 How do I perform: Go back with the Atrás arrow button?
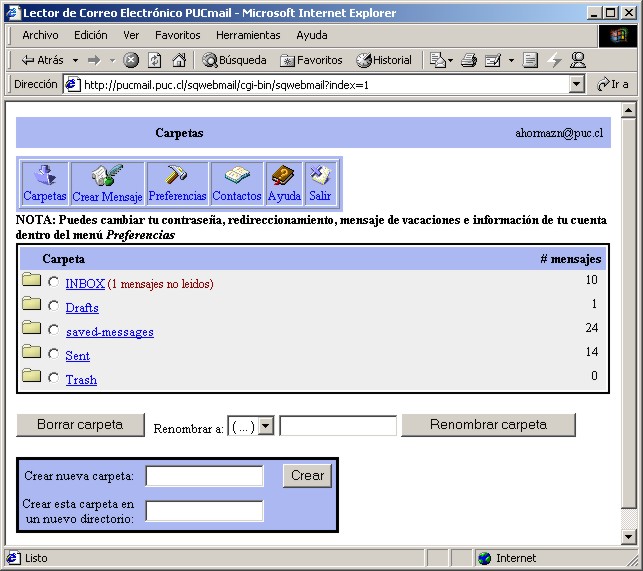click(x=42, y=60)
